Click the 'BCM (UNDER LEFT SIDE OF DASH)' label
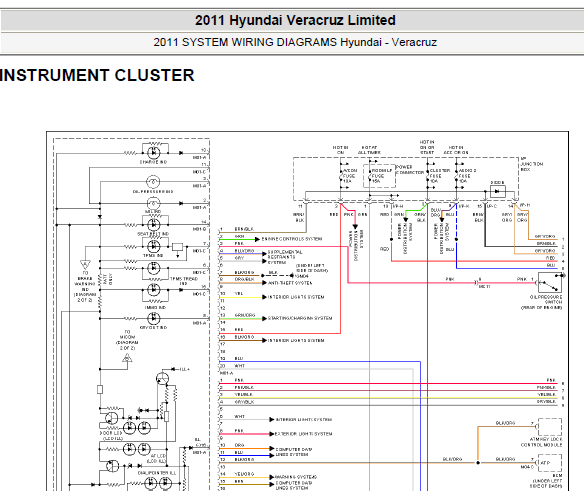Screen dimensions: 584x491 point(547,481)
